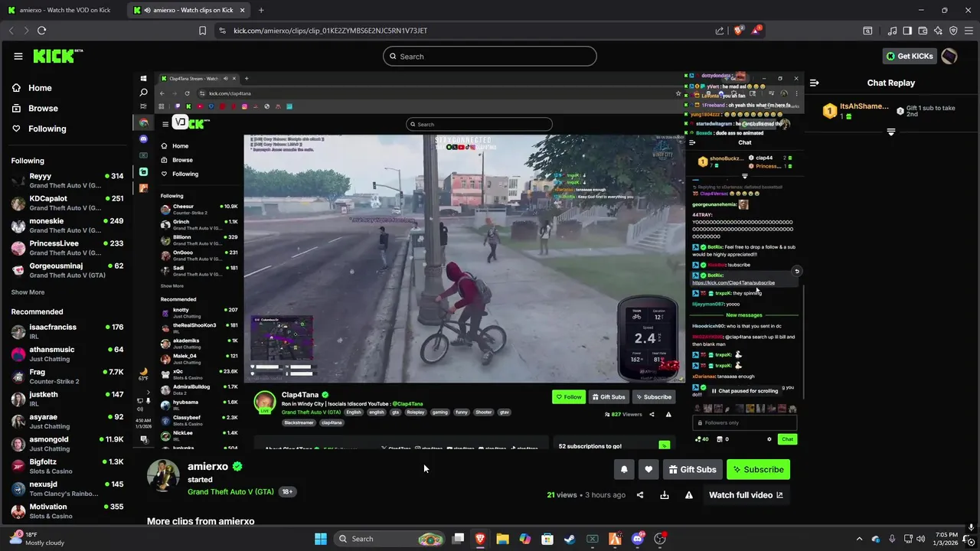Click the browser back arrow
980x551 pixels.
(x=11, y=31)
